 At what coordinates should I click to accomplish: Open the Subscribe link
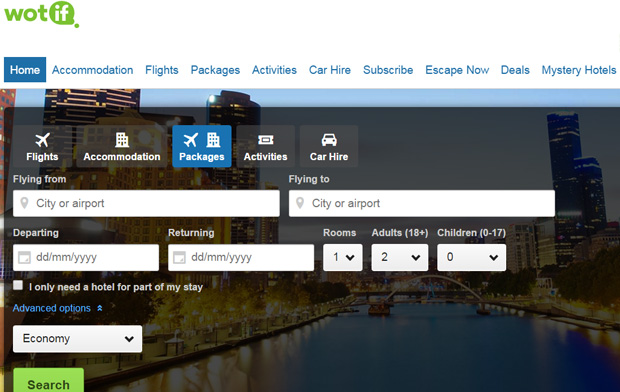click(388, 70)
